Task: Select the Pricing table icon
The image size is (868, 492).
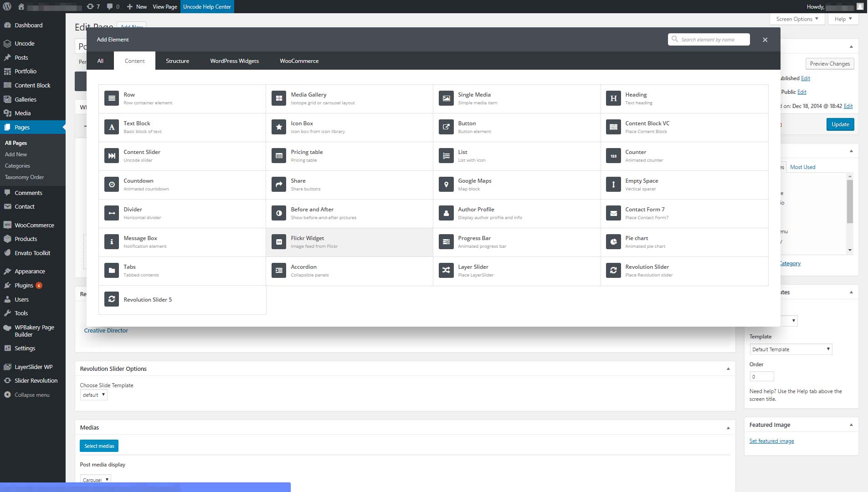Action: tap(279, 156)
